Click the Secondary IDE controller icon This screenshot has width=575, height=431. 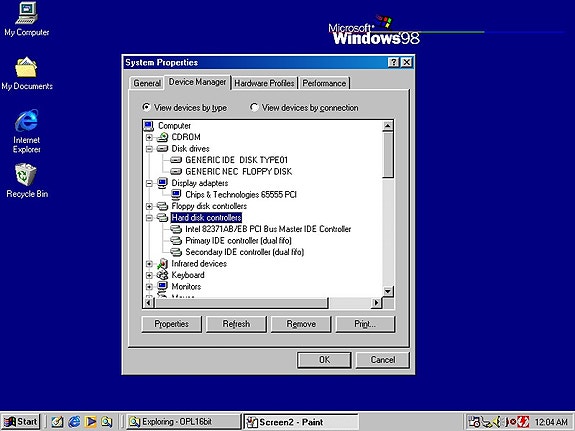176,252
